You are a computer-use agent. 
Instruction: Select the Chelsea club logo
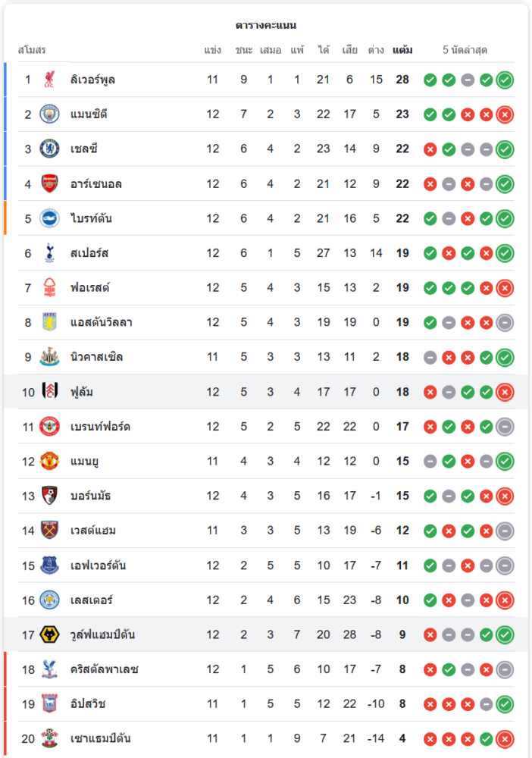[49, 149]
